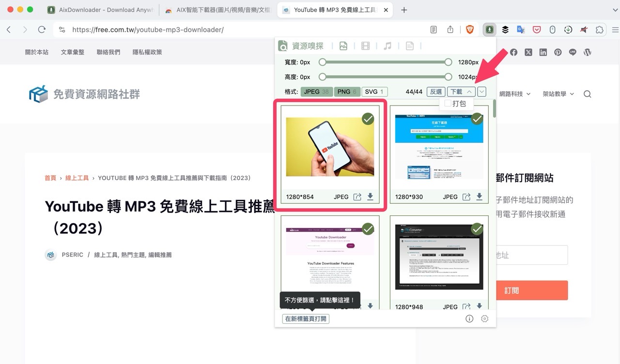
Task: Open a new browser tab
Action: tap(404, 10)
